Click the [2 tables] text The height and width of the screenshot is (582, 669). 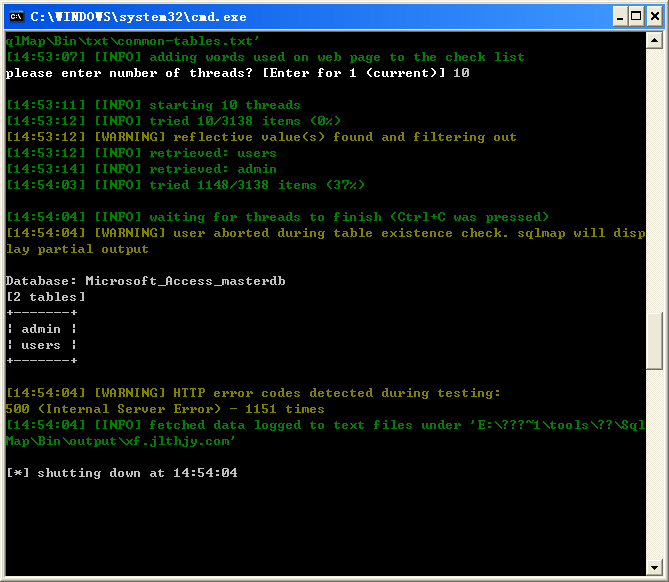[46, 297]
